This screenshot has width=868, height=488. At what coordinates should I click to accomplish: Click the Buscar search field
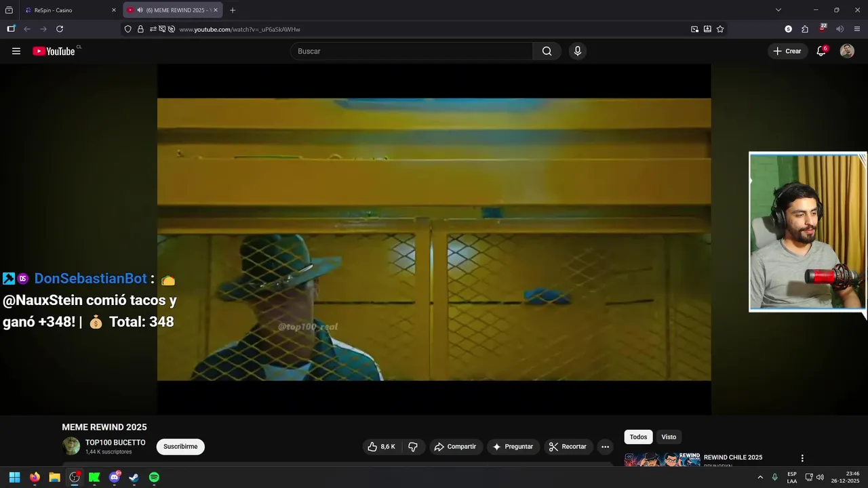412,51
